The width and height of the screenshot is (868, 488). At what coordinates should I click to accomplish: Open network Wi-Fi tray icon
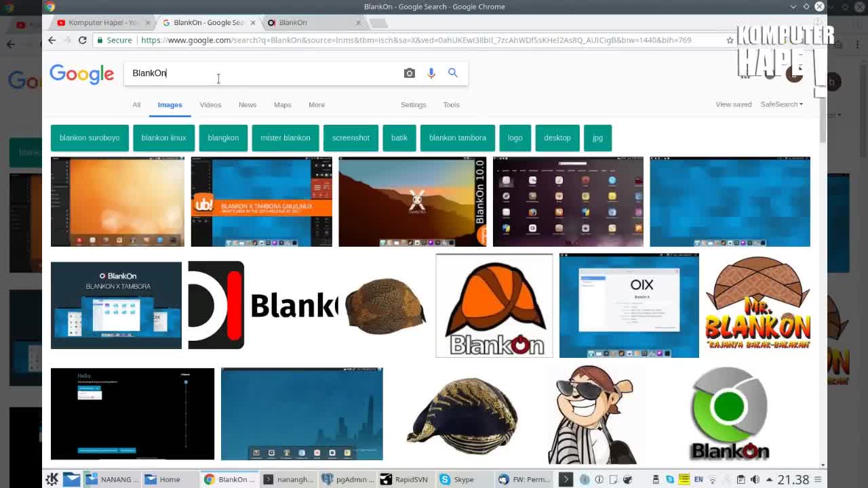[x=712, y=480]
